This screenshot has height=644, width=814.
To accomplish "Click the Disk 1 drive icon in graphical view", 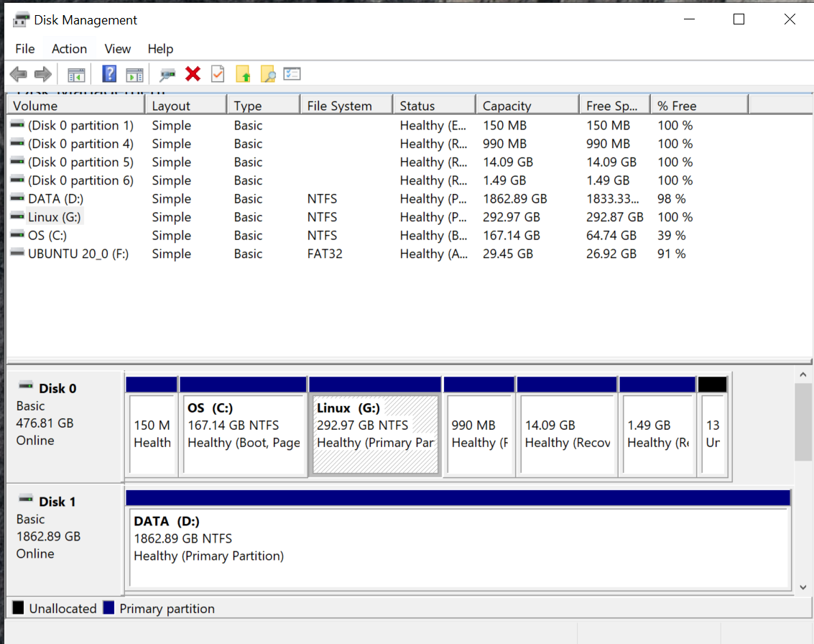I will 26,499.
